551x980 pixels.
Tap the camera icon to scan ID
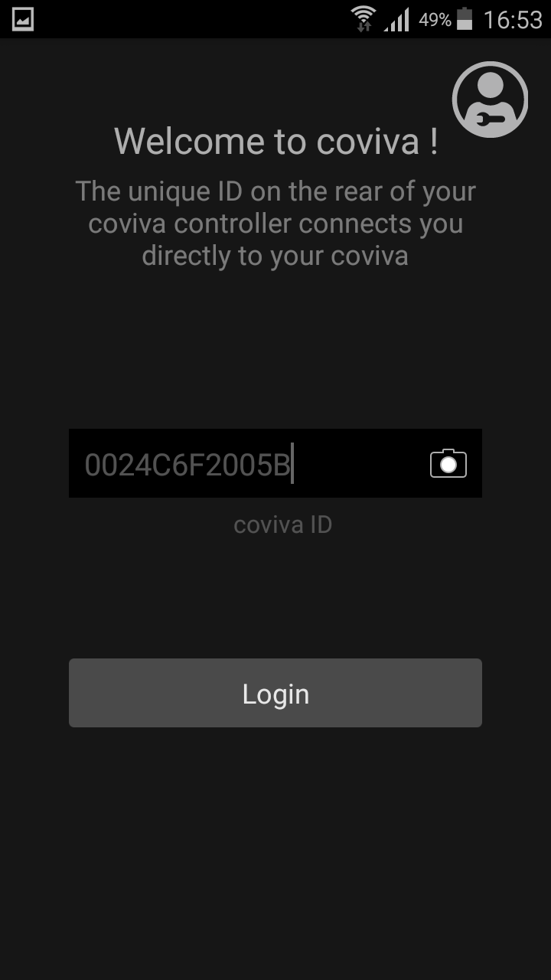coord(448,463)
